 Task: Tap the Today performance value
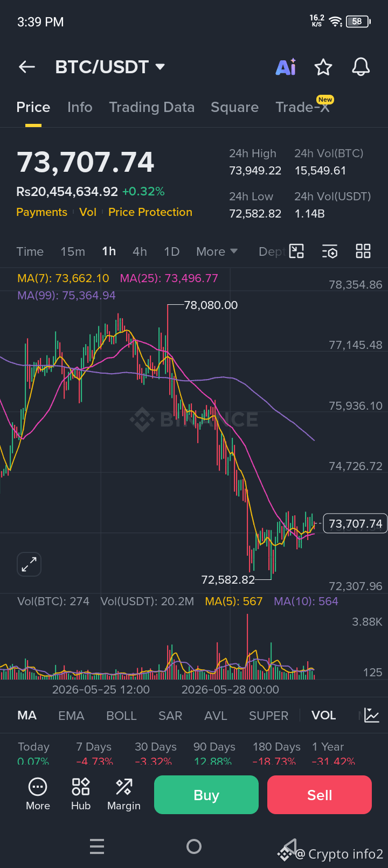click(33, 761)
